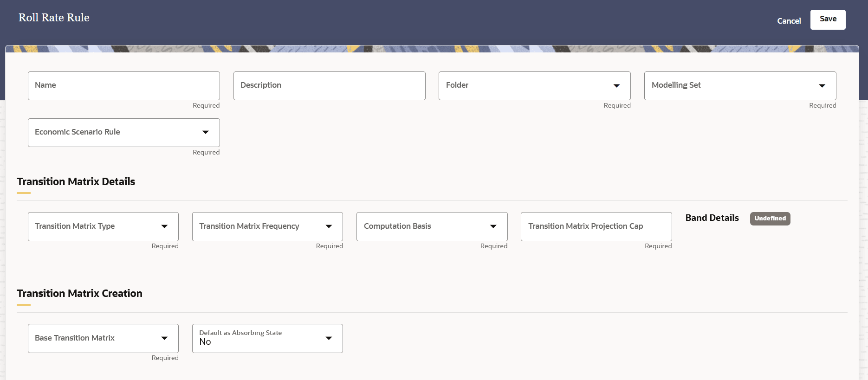Open the Base Transition Matrix dropdown
This screenshot has width=868, height=380.
103,338
